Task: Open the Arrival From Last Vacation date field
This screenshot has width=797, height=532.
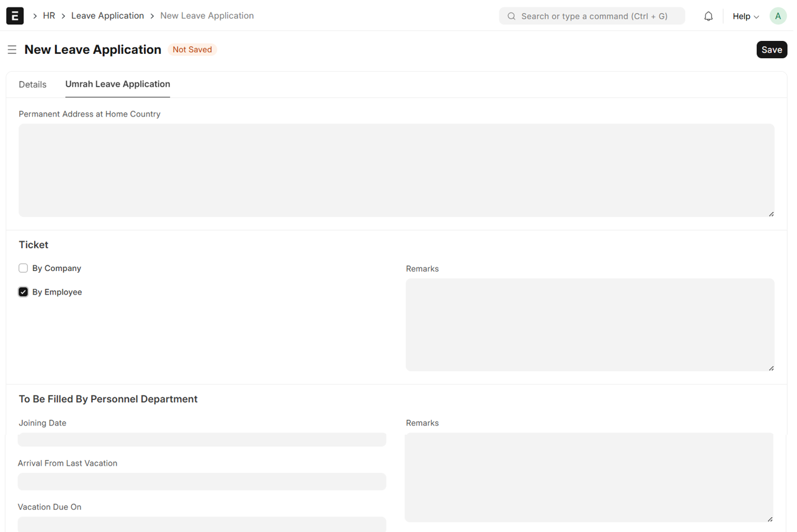Action: pos(202,481)
